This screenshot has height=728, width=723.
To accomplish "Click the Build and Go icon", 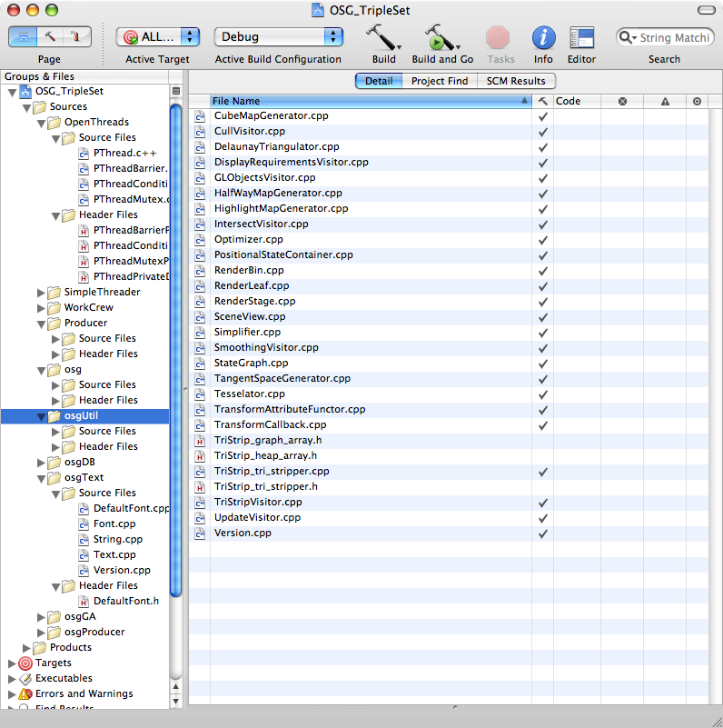I will coord(441,37).
